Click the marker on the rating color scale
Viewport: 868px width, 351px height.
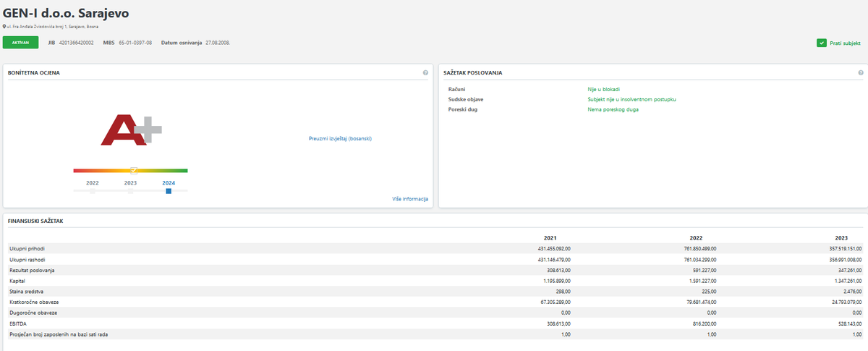point(134,170)
